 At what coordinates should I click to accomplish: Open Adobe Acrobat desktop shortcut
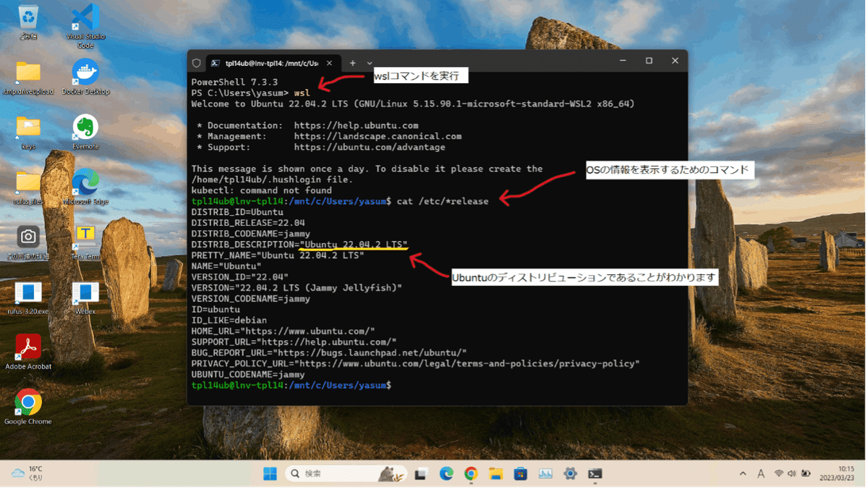[28, 353]
